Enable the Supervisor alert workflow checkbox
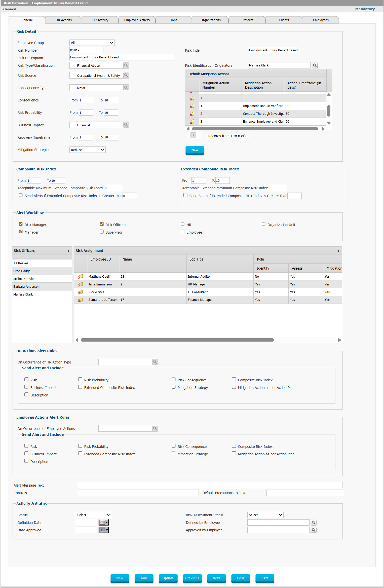The image size is (384, 588). point(102,232)
